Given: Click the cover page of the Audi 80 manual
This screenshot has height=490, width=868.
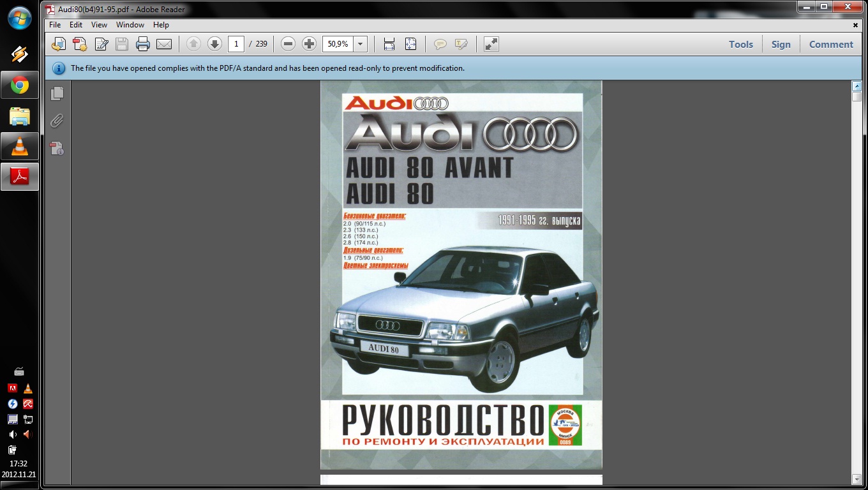Looking at the screenshot, I should pyautogui.click(x=461, y=275).
